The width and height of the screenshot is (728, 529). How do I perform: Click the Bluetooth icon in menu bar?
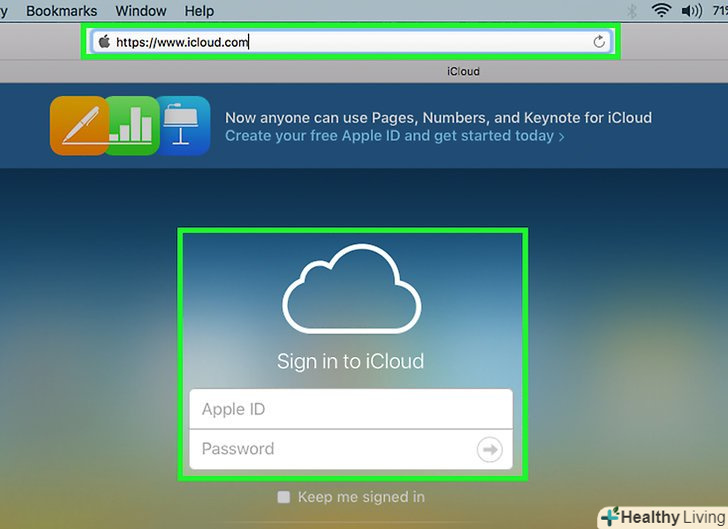(631, 11)
